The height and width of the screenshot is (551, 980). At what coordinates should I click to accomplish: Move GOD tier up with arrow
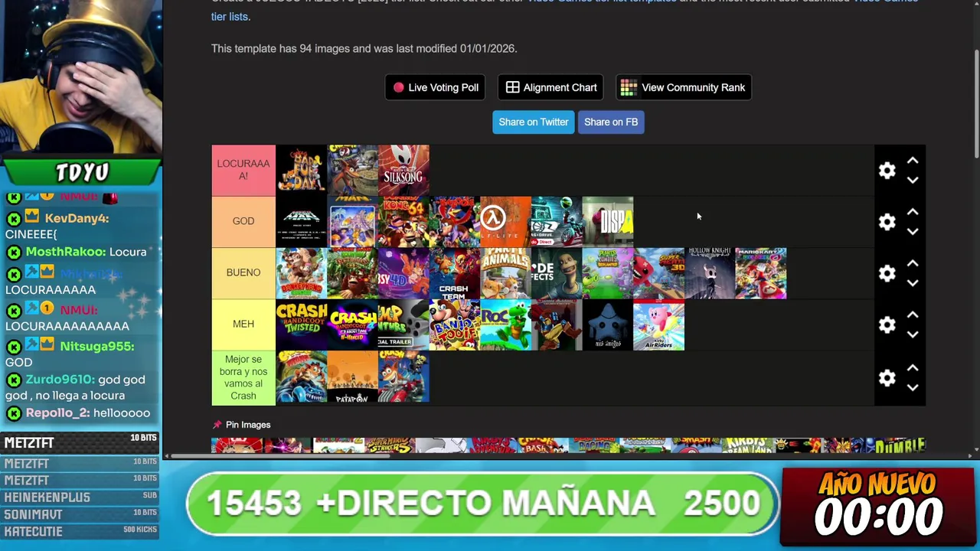(913, 212)
